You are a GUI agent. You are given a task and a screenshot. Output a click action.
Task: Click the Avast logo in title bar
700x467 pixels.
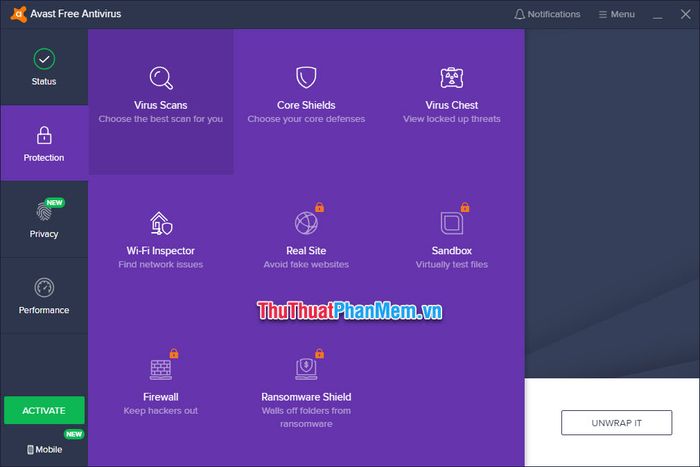click(19, 14)
